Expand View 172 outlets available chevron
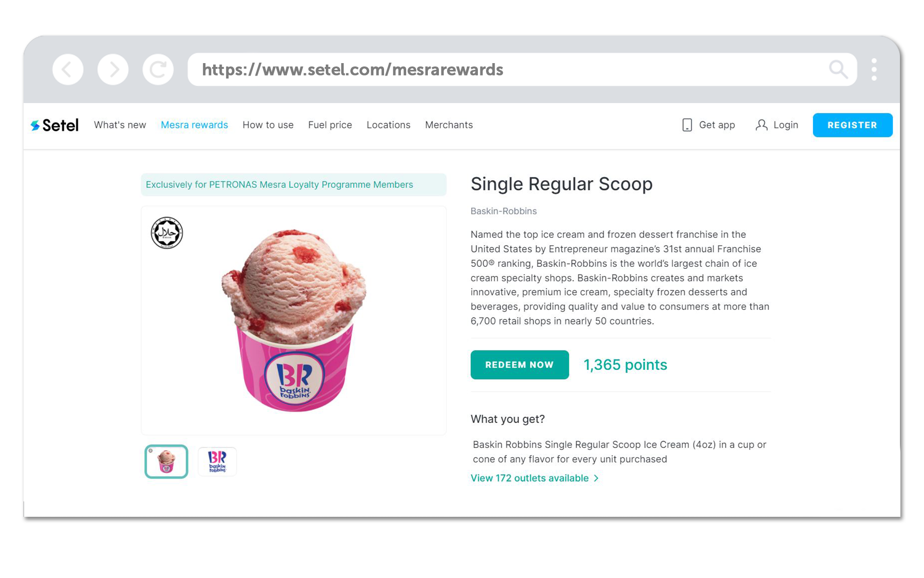Screen dimensions: 924x578 [596, 478]
